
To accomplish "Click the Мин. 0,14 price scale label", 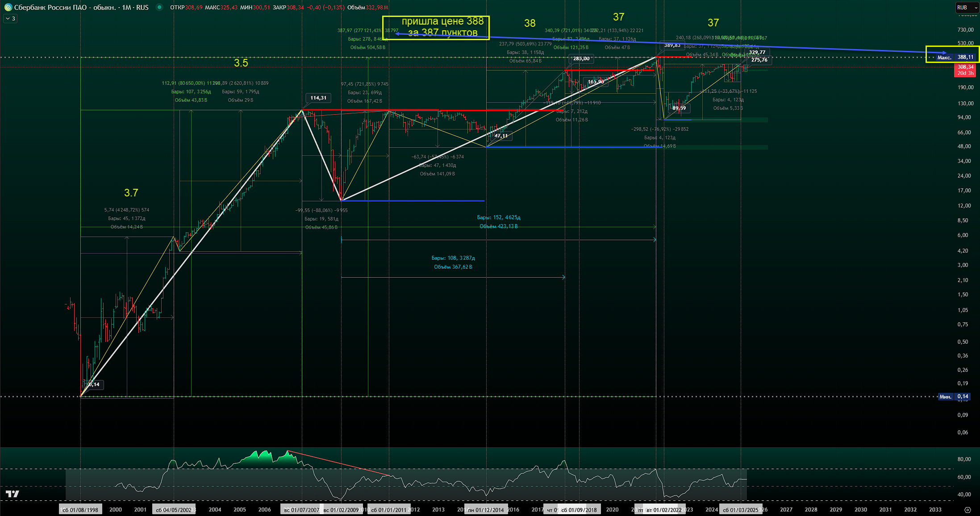I will (x=955, y=396).
